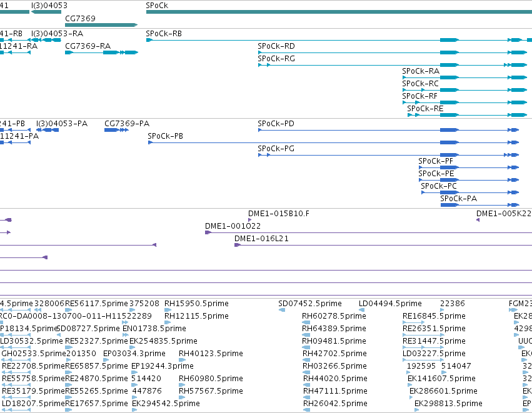Click feature label 447876
This screenshot has height=413, width=532.
click(147, 391)
